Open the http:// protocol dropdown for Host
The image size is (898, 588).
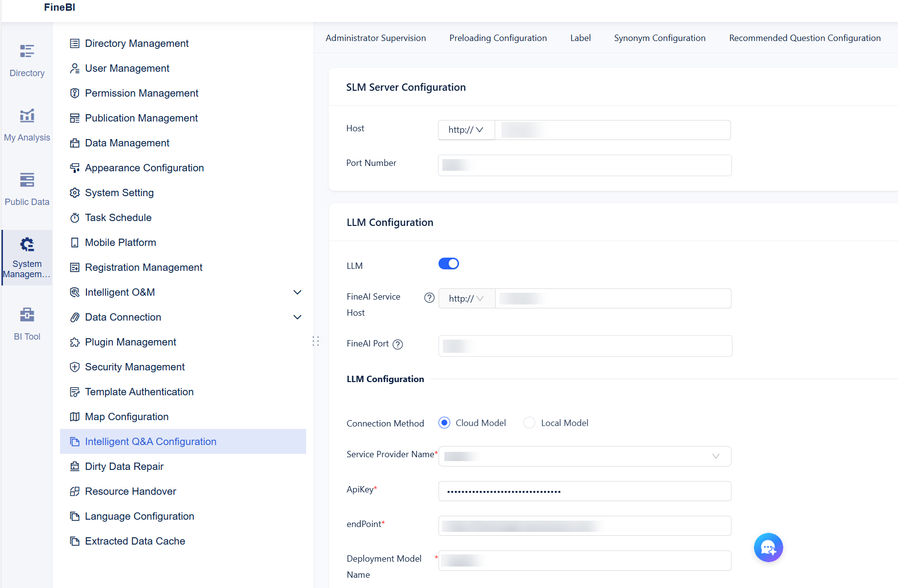click(466, 130)
